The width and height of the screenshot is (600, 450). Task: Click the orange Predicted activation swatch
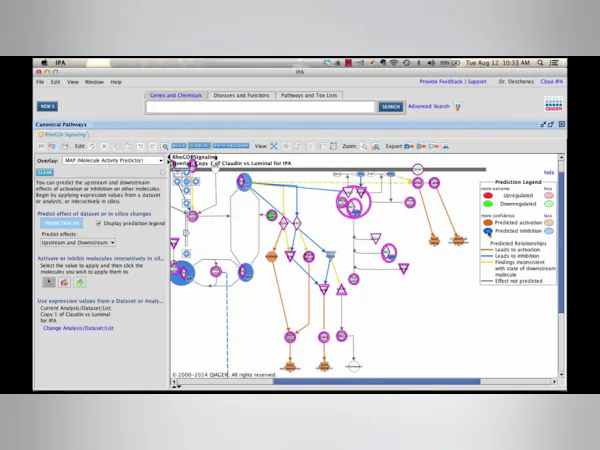[x=488, y=222]
